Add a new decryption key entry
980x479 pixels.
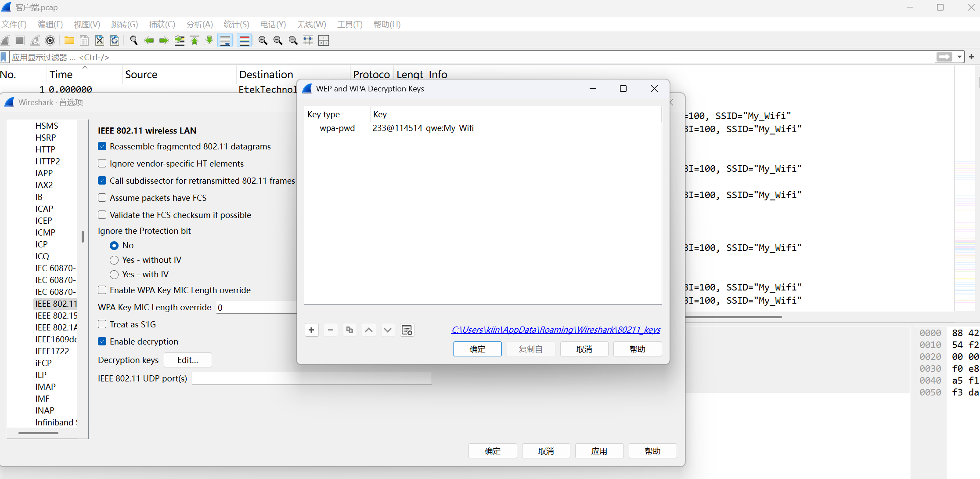point(311,330)
